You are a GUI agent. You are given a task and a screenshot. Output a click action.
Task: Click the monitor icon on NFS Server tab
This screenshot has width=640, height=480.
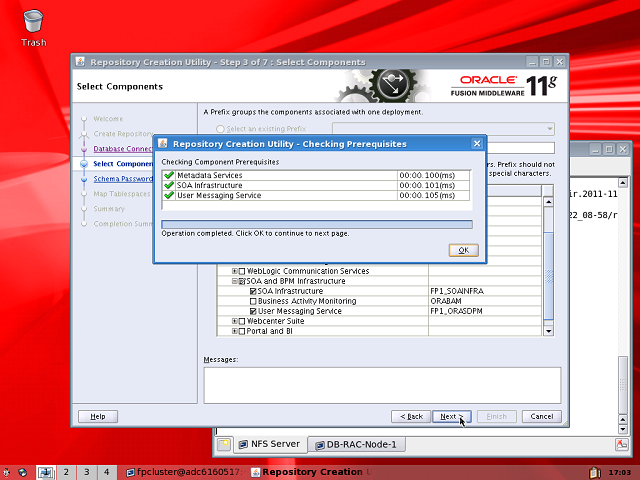[x=243, y=444]
